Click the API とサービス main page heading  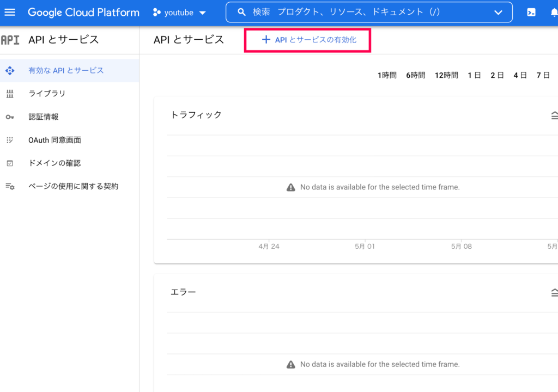point(189,40)
